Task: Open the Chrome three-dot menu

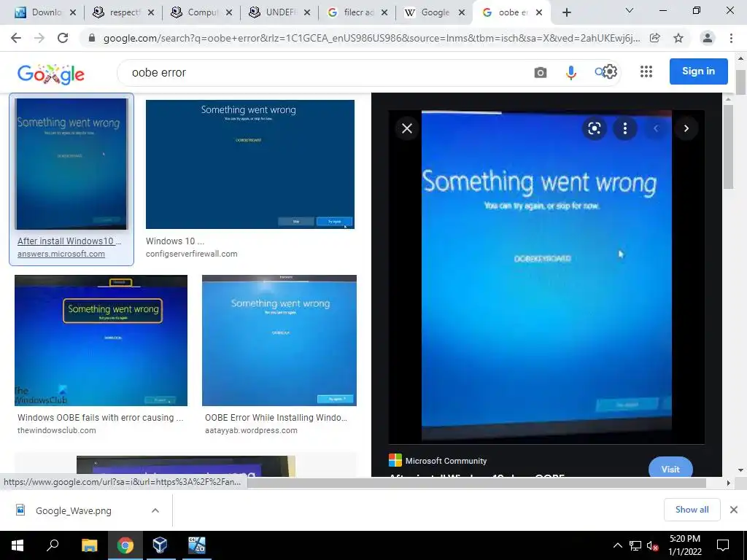Action: (x=731, y=38)
